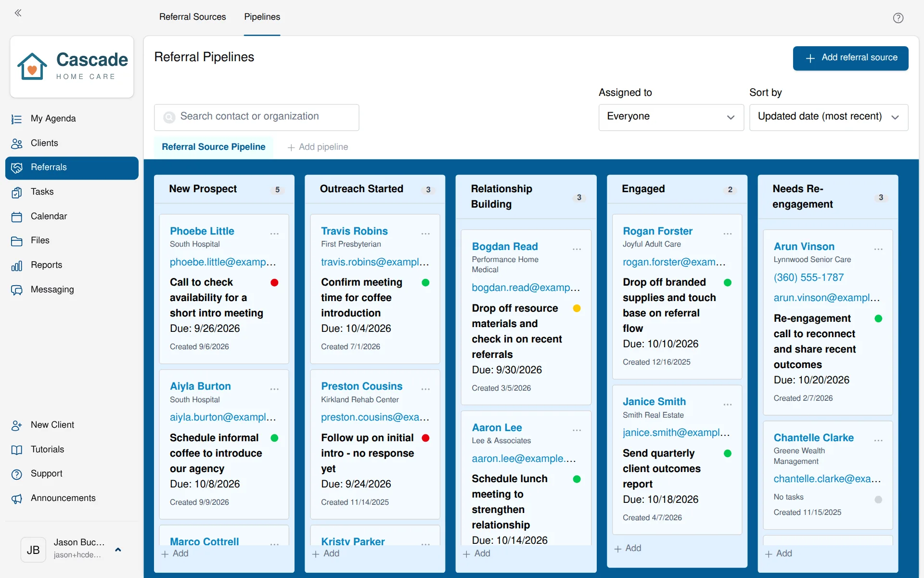The height and width of the screenshot is (578, 924).
Task: Click Add under Needs Re-engagement column
Action: click(779, 553)
